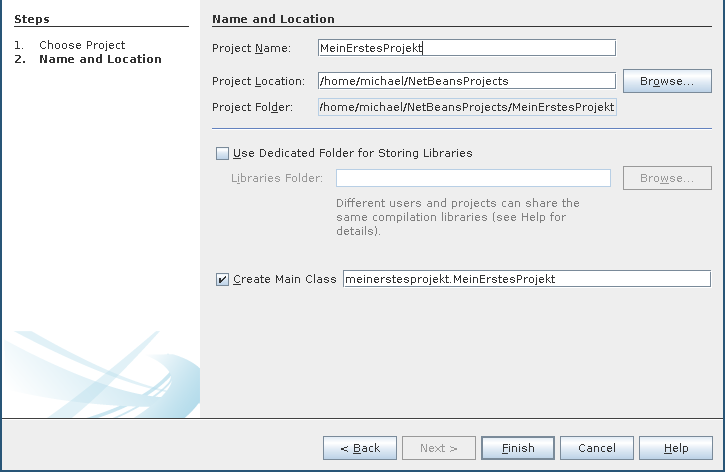Focus the Project Location path field
The width and height of the screenshot is (725, 472).
(466, 81)
